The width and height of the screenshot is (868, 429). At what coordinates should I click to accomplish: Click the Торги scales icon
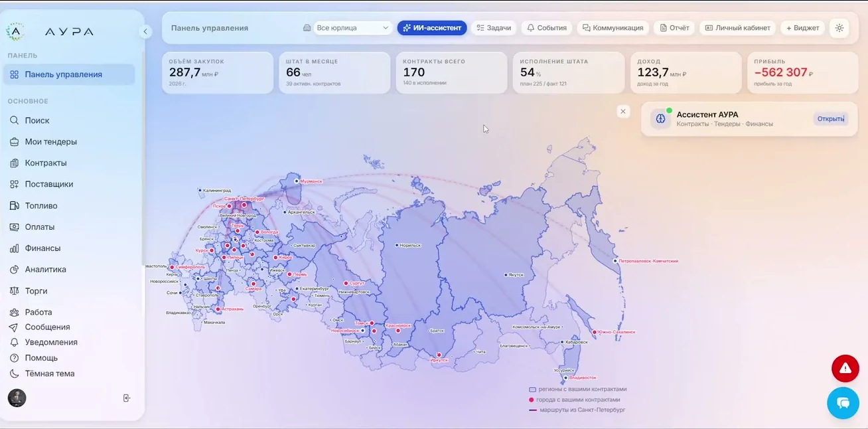(x=14, y=290)
